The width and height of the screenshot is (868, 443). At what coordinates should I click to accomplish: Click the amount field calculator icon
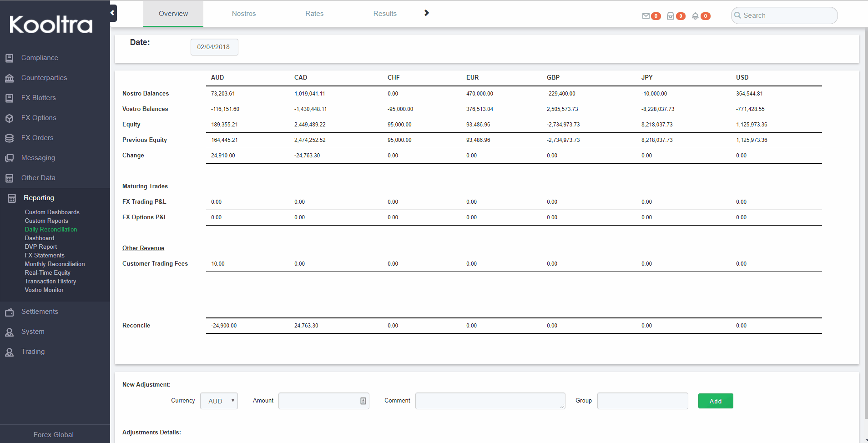(363, 401)
